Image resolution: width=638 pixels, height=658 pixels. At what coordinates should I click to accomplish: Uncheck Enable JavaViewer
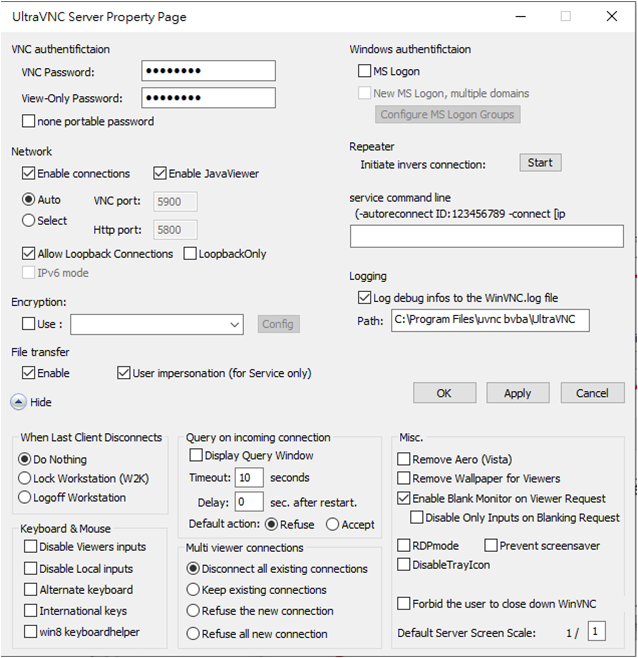click(x=160, y=173)
